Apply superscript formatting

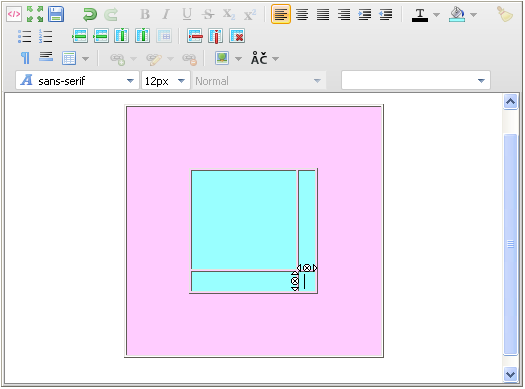coord(250,14)
